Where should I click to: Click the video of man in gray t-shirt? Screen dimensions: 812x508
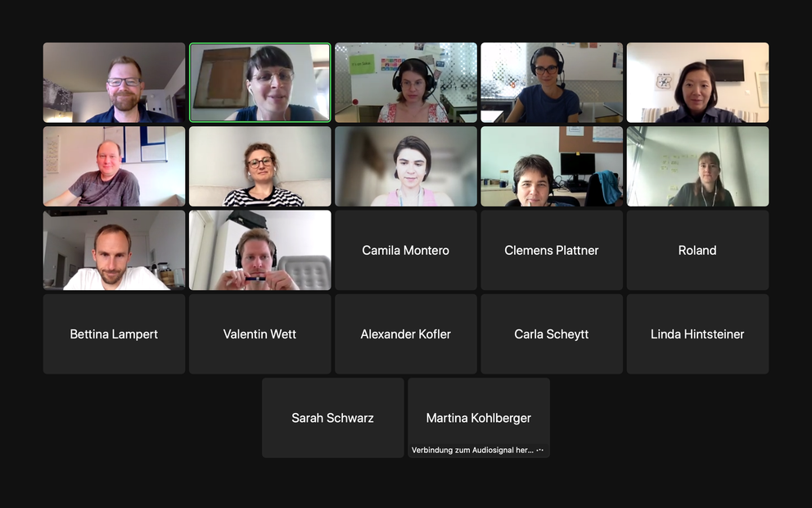(x=114, y=166)
